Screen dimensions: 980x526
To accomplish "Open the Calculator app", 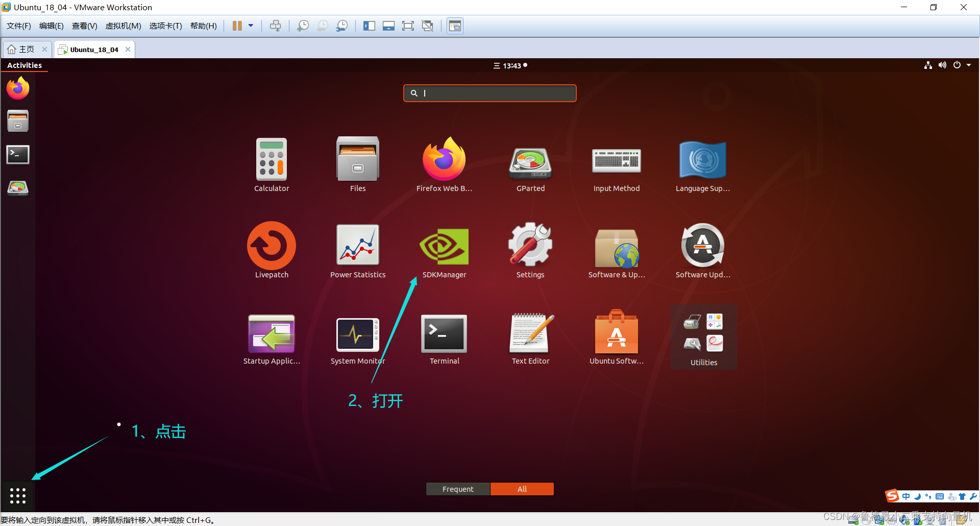I will pos(272,164).
